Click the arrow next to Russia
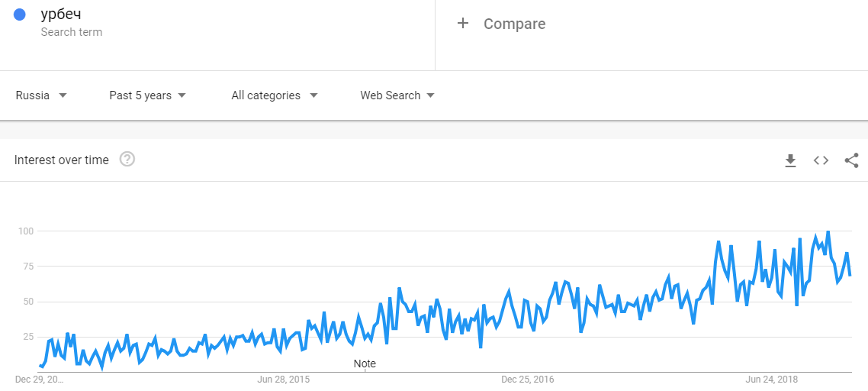This screenshot has width=868, height=391. [63, 95]
